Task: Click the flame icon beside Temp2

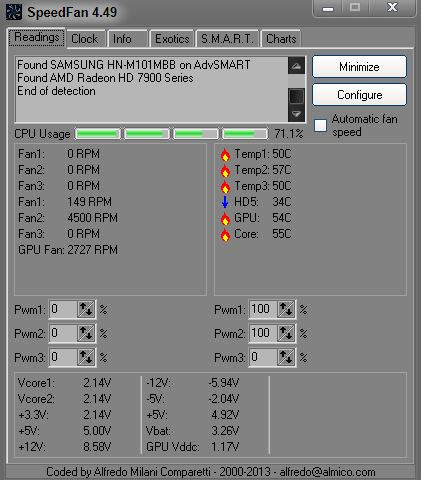Action: click(x=225, y=171)
